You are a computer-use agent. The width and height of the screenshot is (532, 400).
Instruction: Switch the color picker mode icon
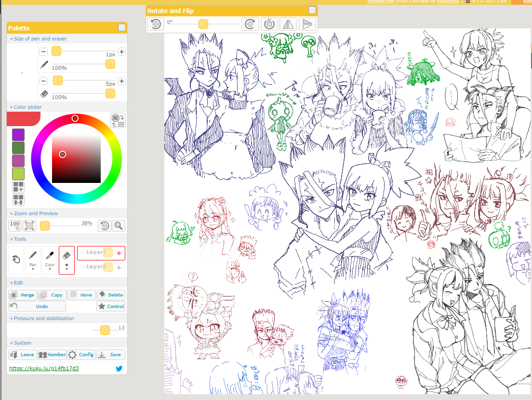118,120
